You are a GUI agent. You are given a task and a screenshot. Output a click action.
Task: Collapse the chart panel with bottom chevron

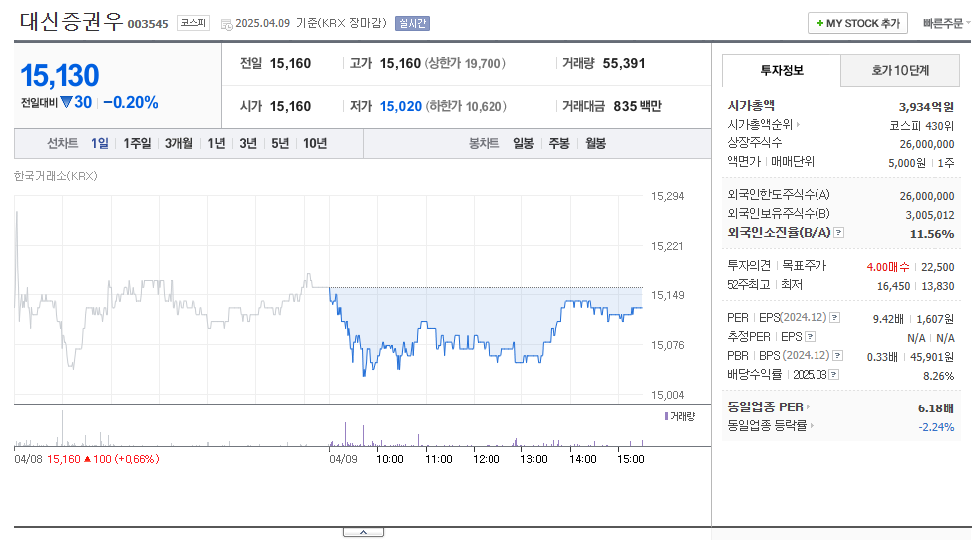[363, 532]
